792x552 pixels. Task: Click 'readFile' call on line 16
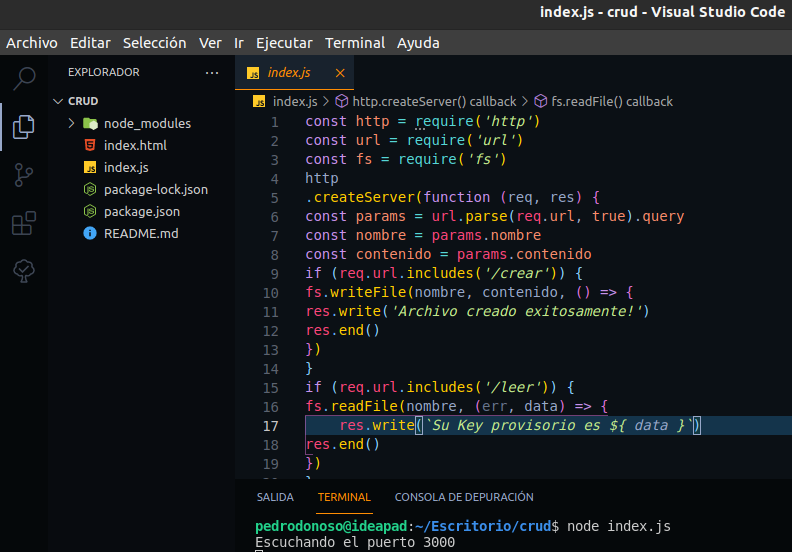[x=364, y=407]
